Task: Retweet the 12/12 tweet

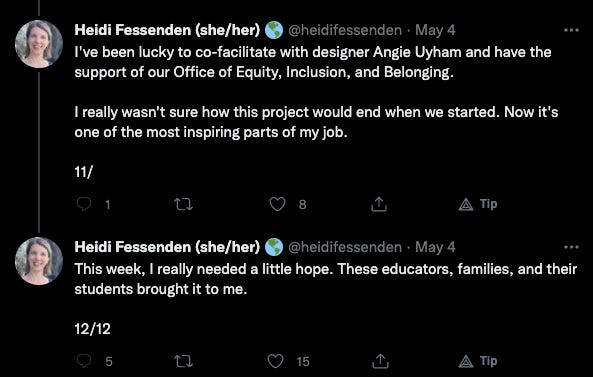Action: pyautogui.click(x=183, y=361)
